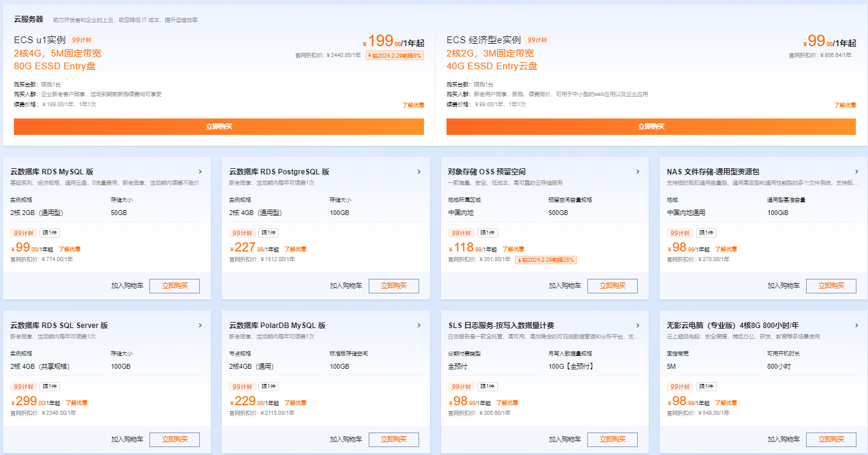The height and width of the screenshot is (455, 868).
Task: Open 了解优惠 in RDS SQL Server 版 card
Action: click(x=77, y=403)
